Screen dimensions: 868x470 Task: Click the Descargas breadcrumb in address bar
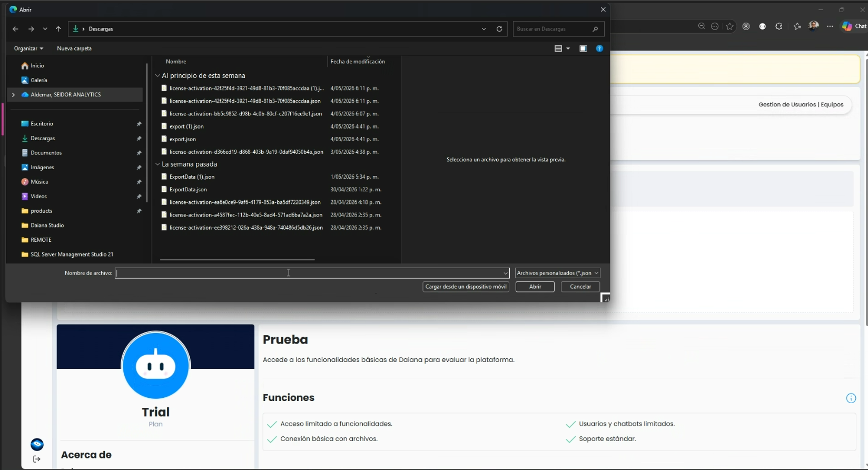pyautogui.click(x=101, y=29)
